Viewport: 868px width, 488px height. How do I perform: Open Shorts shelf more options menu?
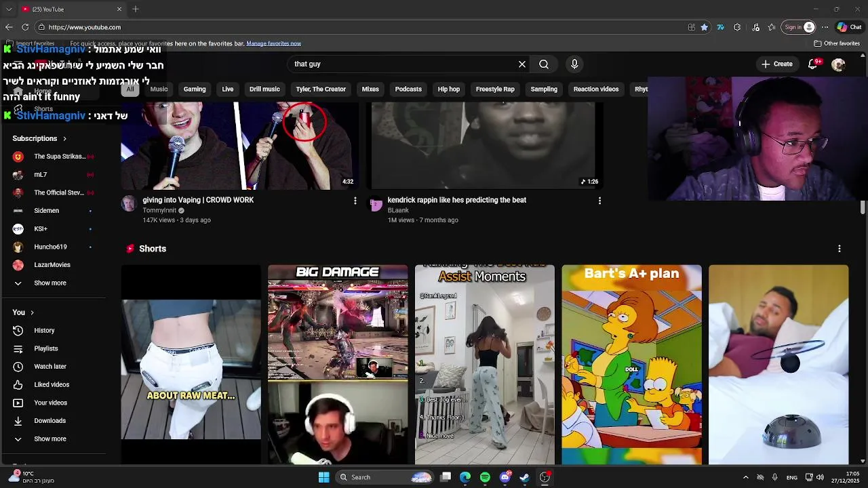[x=840, y=249]
